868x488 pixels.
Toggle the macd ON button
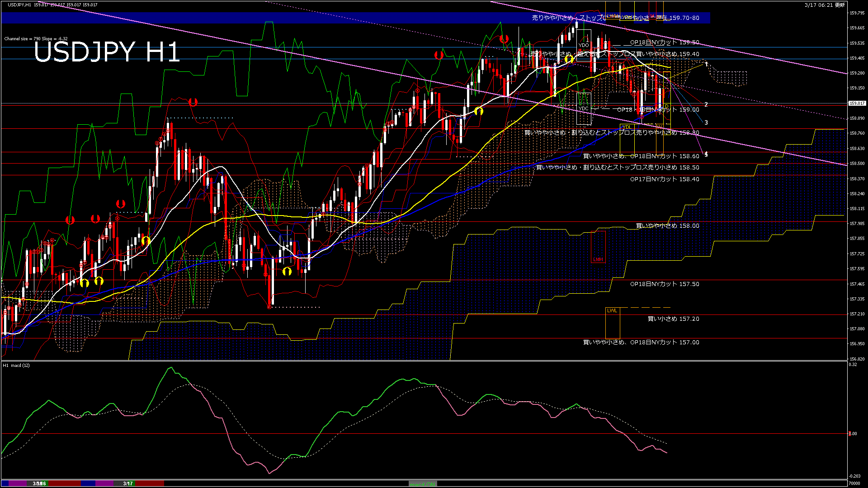tap(423, 484)
